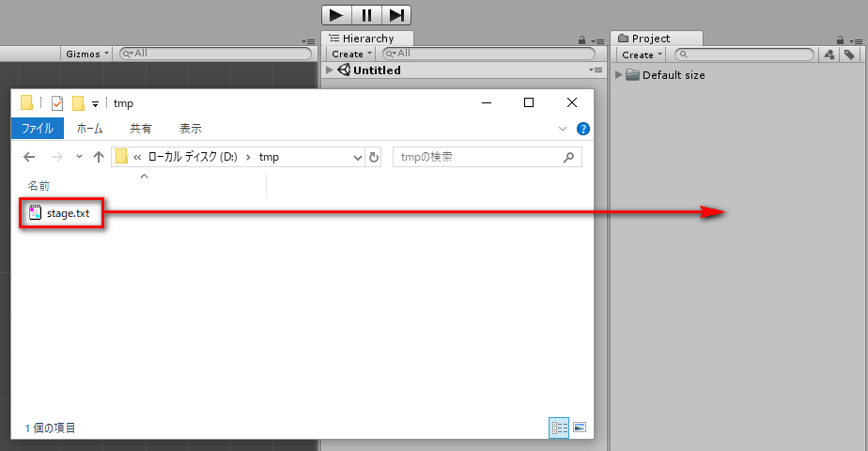This screenshot has width=868, height=451.
Task: Sort by the 名前 column header
Action: 39,186
